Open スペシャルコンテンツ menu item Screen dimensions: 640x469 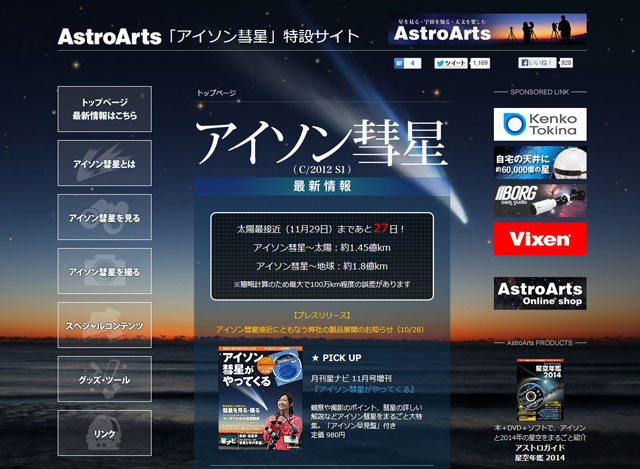(104, 325)
